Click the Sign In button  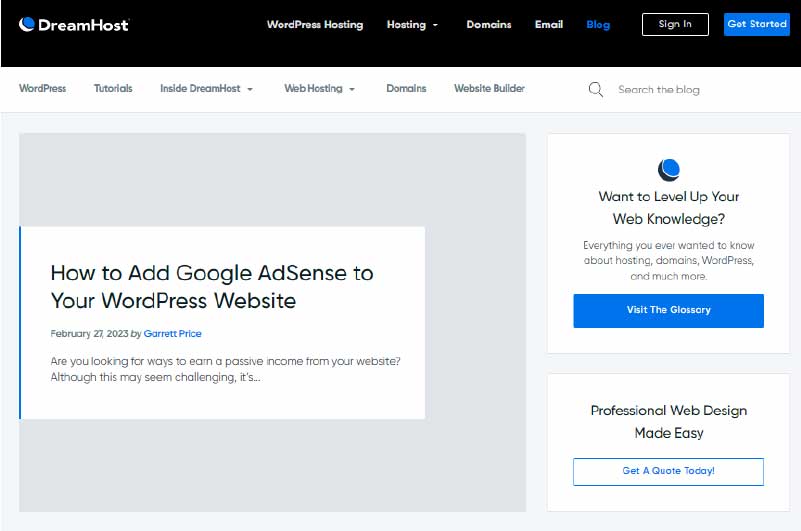675,24
